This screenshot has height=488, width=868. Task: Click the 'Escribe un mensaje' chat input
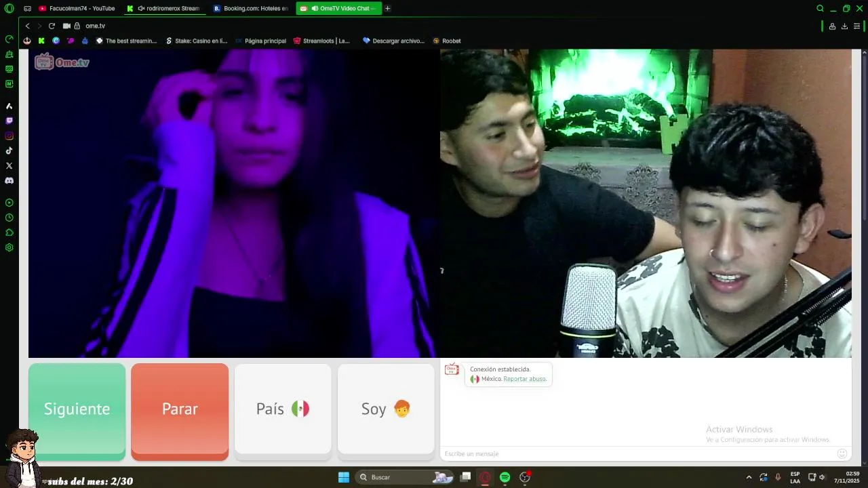[x=637, y=453]
